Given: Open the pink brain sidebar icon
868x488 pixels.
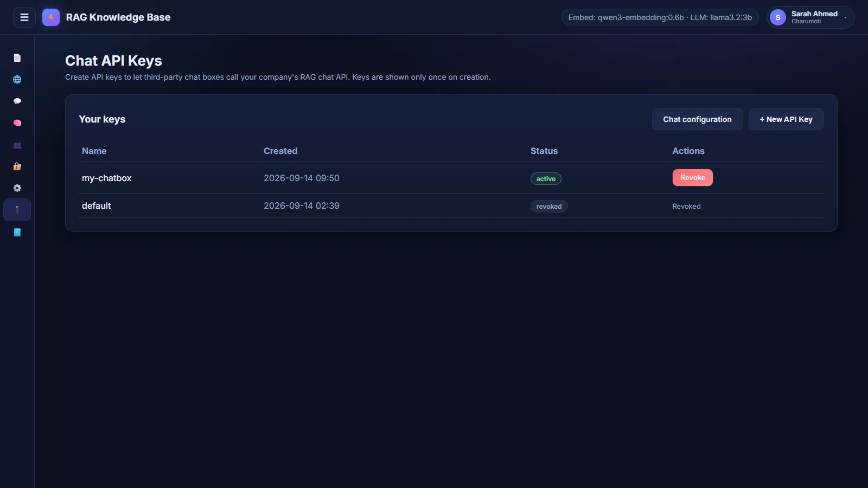Looking at the screenshot, I should pos(17,123).
